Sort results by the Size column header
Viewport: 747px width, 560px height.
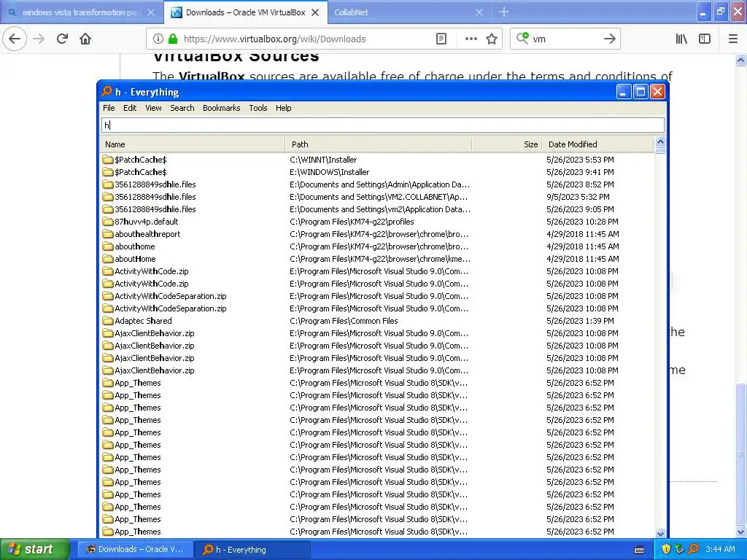[506, 144]
